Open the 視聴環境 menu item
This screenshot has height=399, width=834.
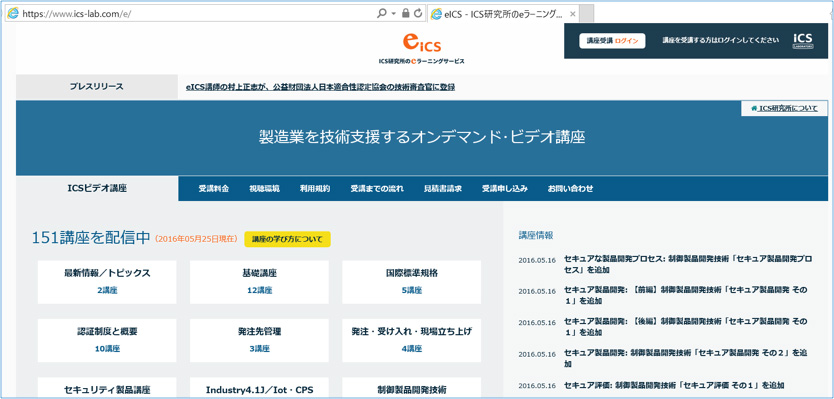pyautogui.click(x=264, y=188)
